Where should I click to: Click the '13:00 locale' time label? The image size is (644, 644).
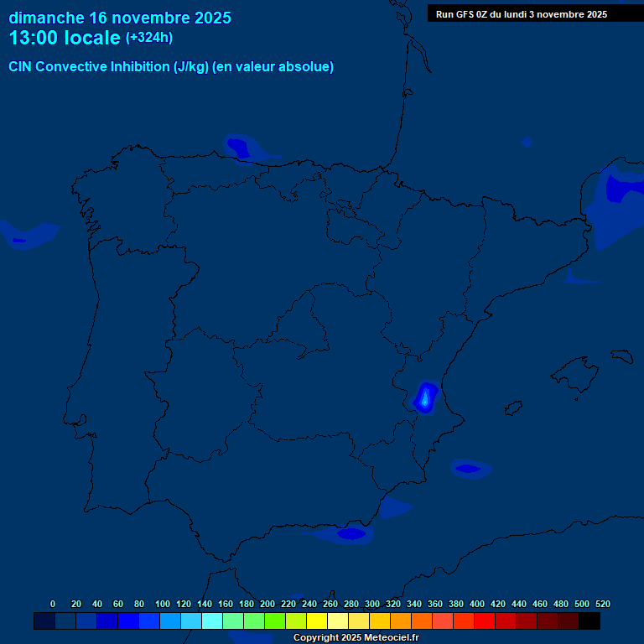coord(65,38)
